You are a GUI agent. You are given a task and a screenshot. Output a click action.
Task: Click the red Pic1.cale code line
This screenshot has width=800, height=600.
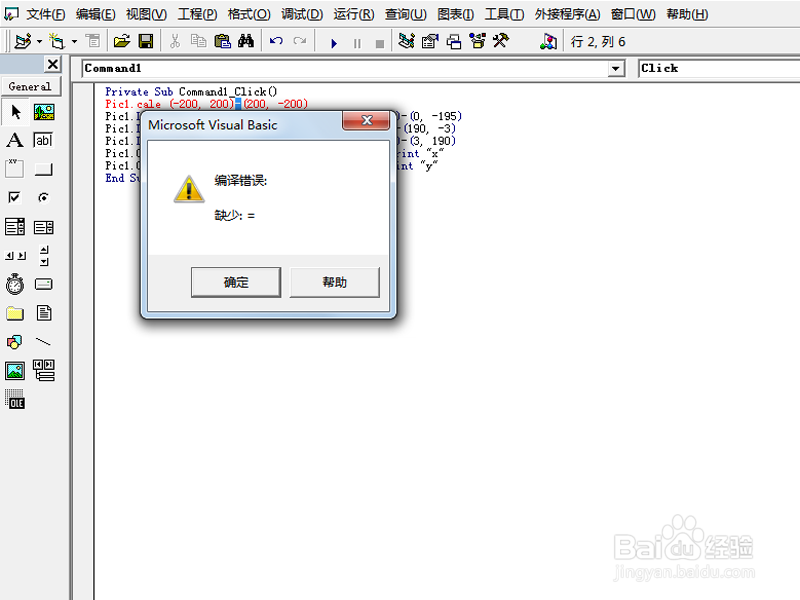click(207, 104)
